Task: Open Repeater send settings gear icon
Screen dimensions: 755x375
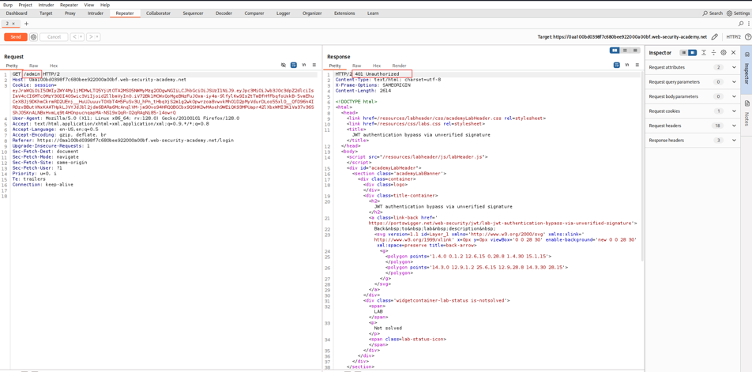Action: click(x=33, y=37)
